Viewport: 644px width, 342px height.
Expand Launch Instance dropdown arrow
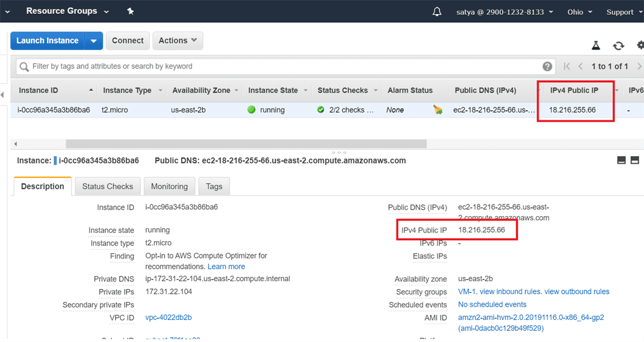tap(94, 41)
